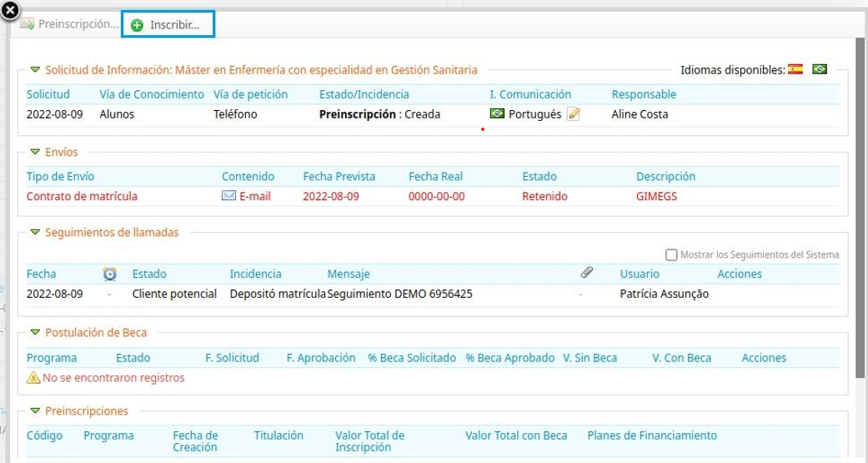Click the Contrato de matrícula link

(x=82, y=197)
